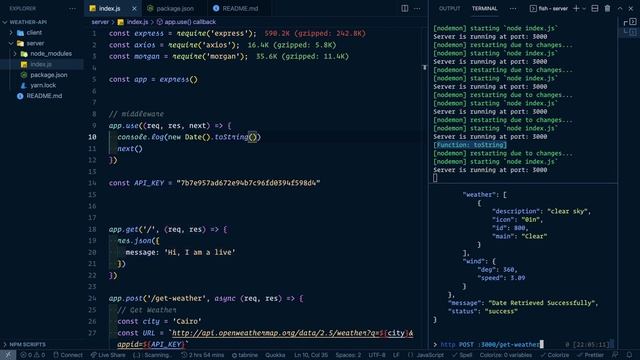Click 'express' import size annotation
Image resolution: width=640 pixels, height=360 pixels.
315,33
